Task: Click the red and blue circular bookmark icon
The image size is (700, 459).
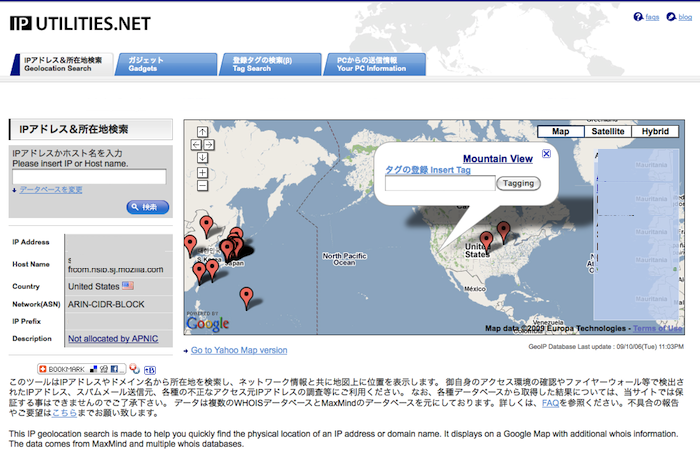Action: [134, 369]
